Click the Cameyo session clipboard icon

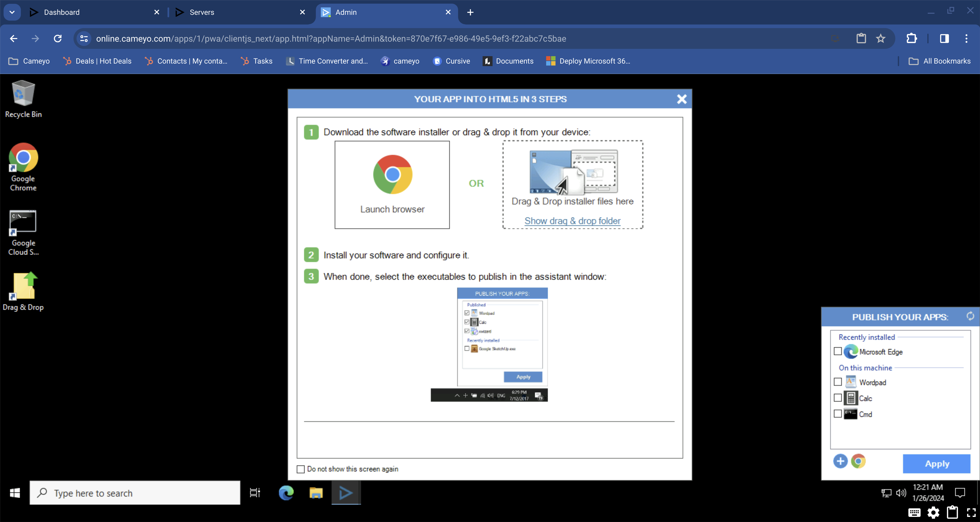tap(952, 512)
